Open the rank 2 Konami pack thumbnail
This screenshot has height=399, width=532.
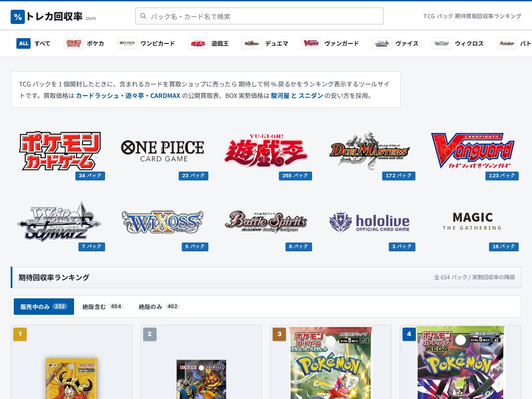(x=201, y=379)
